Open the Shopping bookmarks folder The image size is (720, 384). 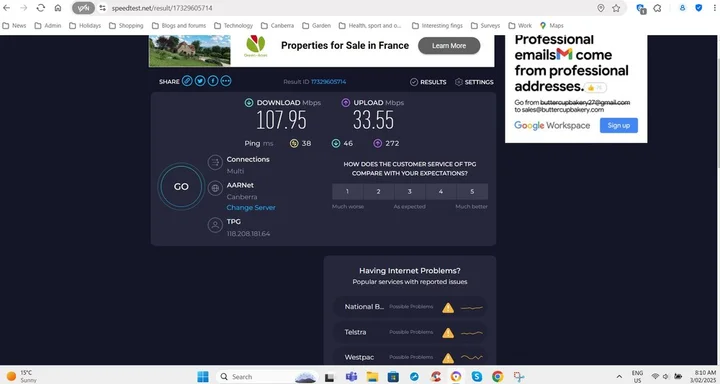pyautogui.click(x=126, y=26)
